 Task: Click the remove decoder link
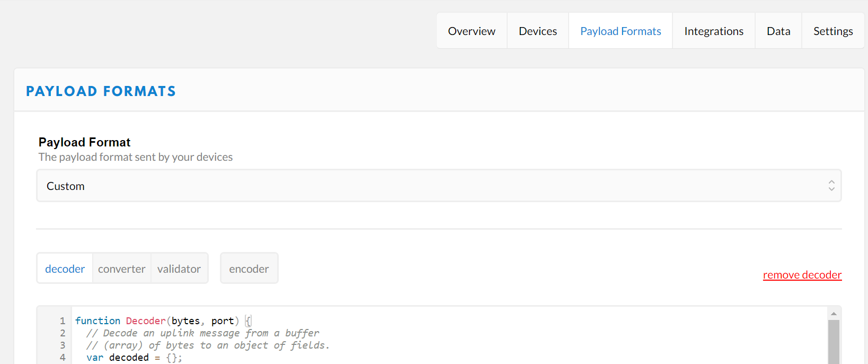point(802,275)
